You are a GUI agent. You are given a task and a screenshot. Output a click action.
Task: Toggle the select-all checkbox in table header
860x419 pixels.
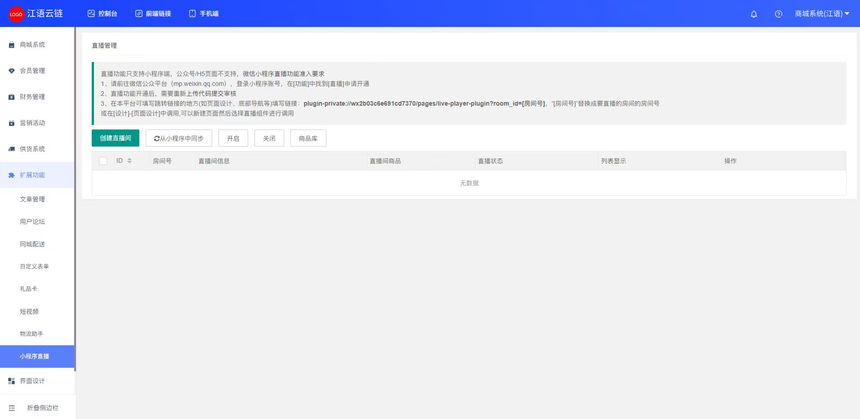102,161
